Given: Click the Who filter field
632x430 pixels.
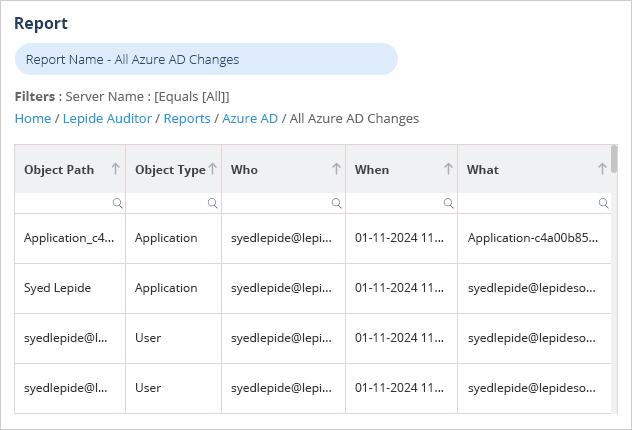Looking at the screenshot, I should [x=283, y=203].
